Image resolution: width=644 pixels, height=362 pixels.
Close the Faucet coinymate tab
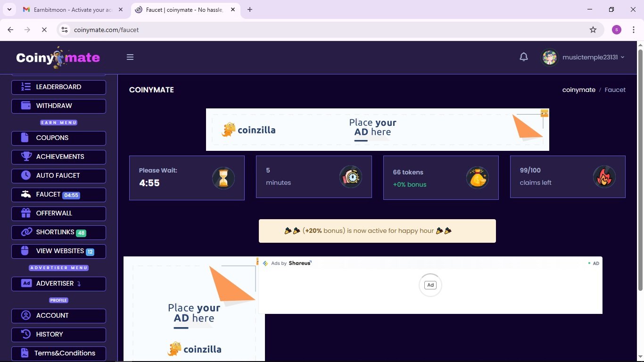click(233, 9)
